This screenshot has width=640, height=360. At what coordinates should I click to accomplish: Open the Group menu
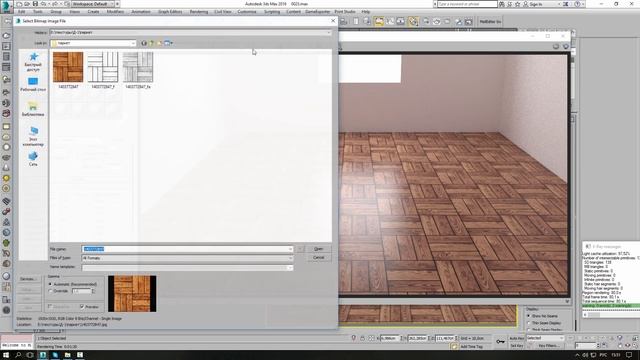tap(56, 12)
